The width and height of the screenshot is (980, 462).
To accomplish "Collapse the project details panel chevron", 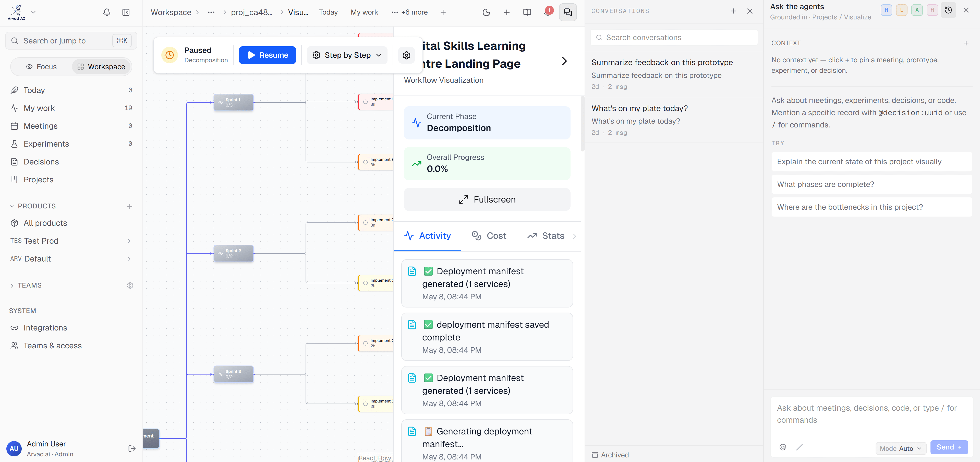I will coord(564,61).
